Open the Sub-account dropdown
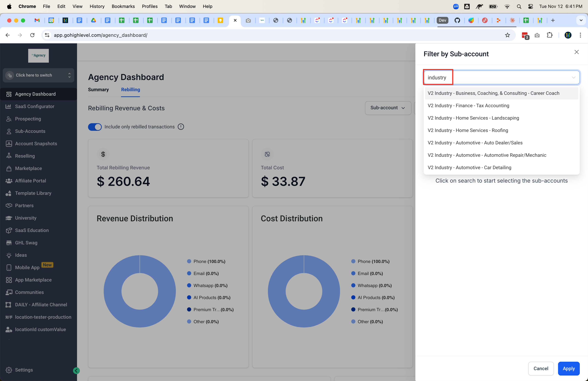Screen dimensions: 588x381 pos(388,108)
